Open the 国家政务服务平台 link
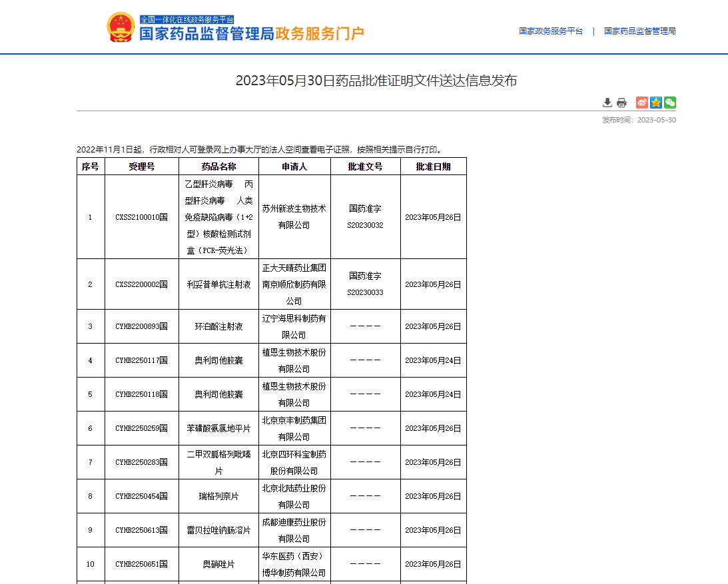Screen dimensions: 728x584 (x=549, y=31)
